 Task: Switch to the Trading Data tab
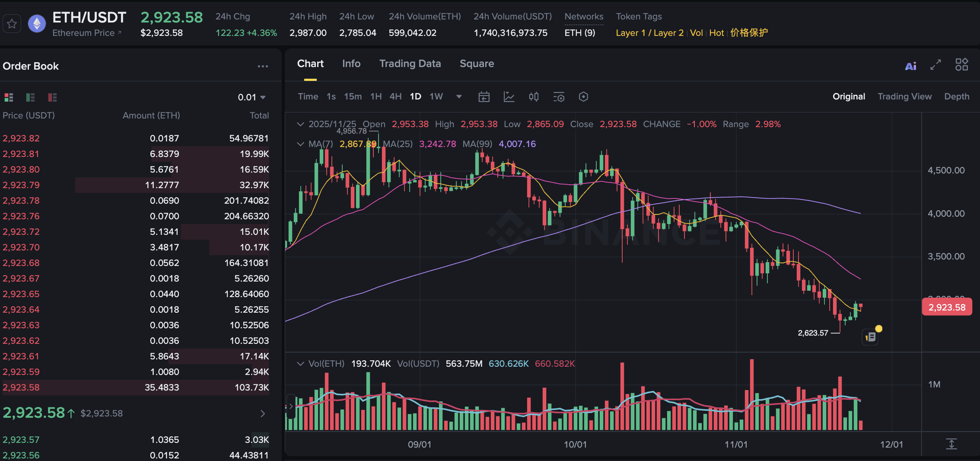[x=410, y=64]
